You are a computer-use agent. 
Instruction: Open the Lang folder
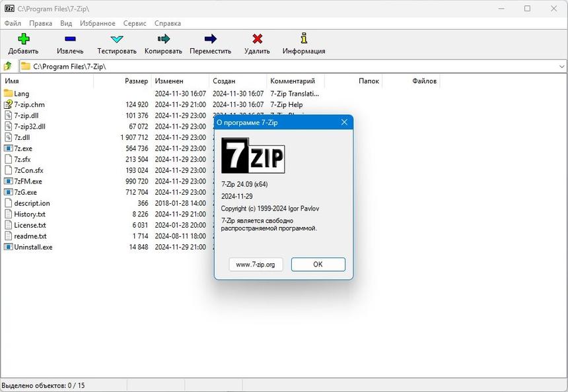pos(20,93)
